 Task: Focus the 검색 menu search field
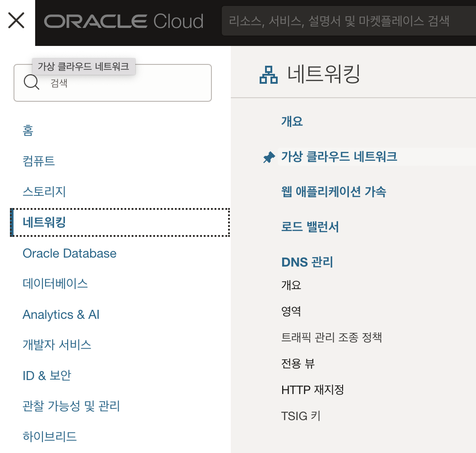tap(113, 83)
